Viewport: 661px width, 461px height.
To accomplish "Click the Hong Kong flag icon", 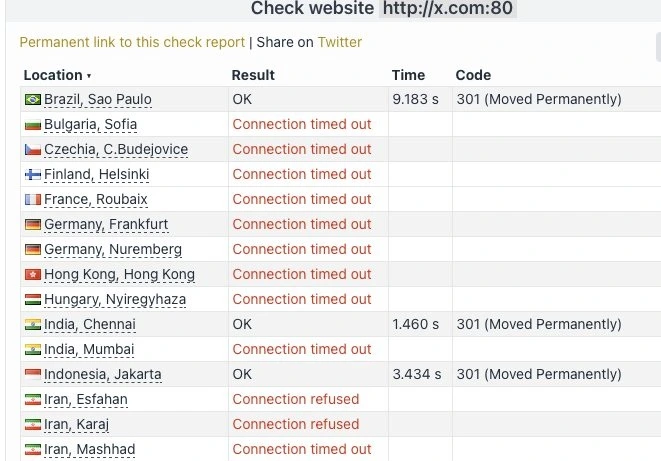I will click(32, 275).
